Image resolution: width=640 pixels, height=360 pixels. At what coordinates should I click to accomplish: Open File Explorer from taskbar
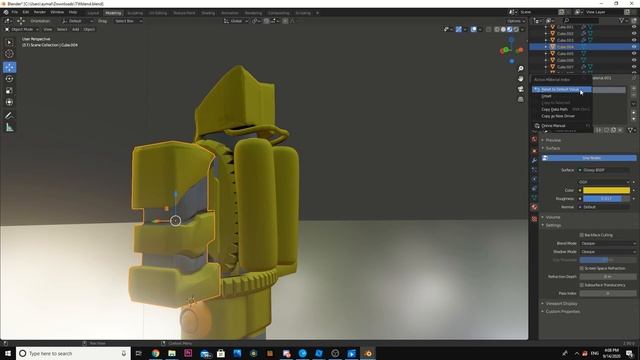(x=172, y=353)
